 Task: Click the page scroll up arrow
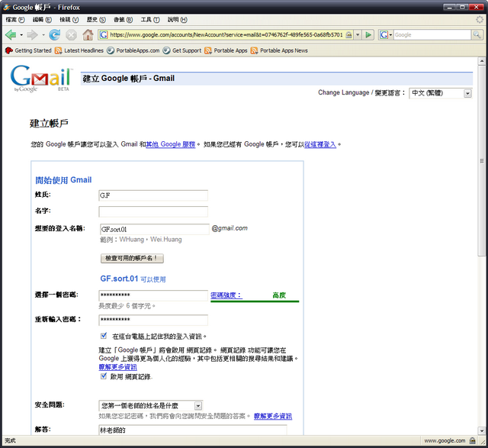(482, 61)
